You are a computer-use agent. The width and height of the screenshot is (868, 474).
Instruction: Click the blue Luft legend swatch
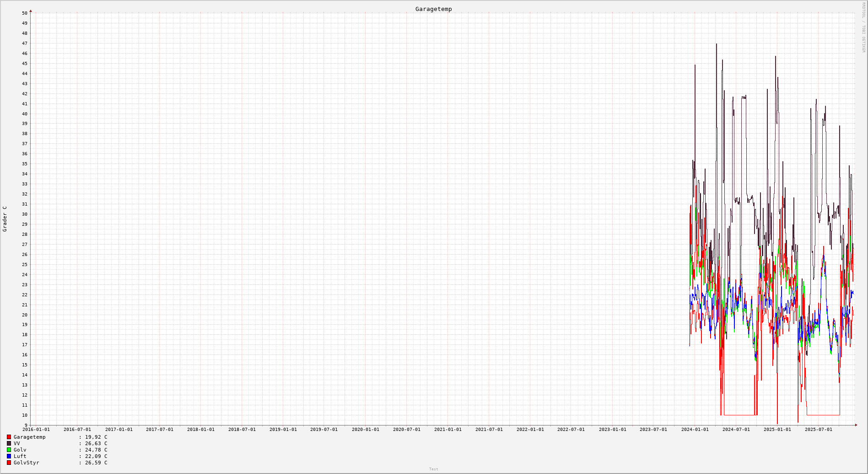9,457
